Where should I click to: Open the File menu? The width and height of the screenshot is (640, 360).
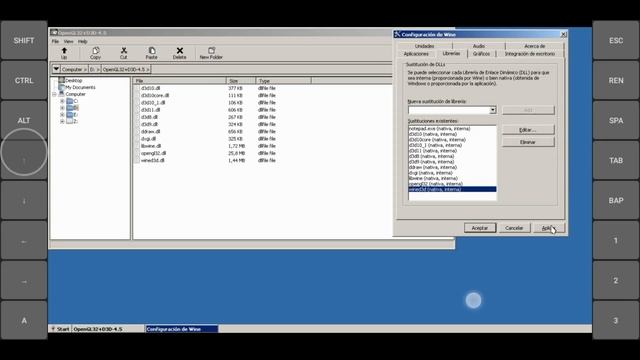[55, 42]
